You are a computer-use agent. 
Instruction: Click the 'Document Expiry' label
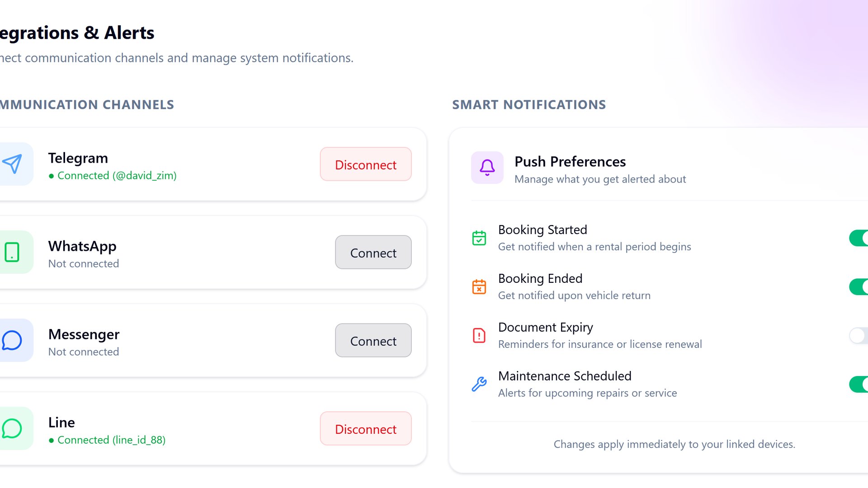[545, 328]
